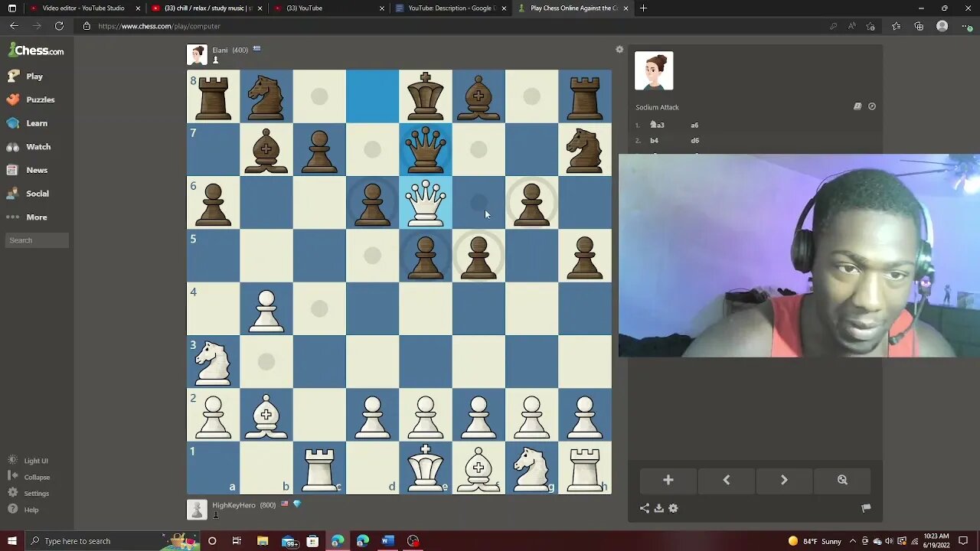Click the Sodium Attack opening name
This screenshot has height=551, width=980.
[657, 107]
